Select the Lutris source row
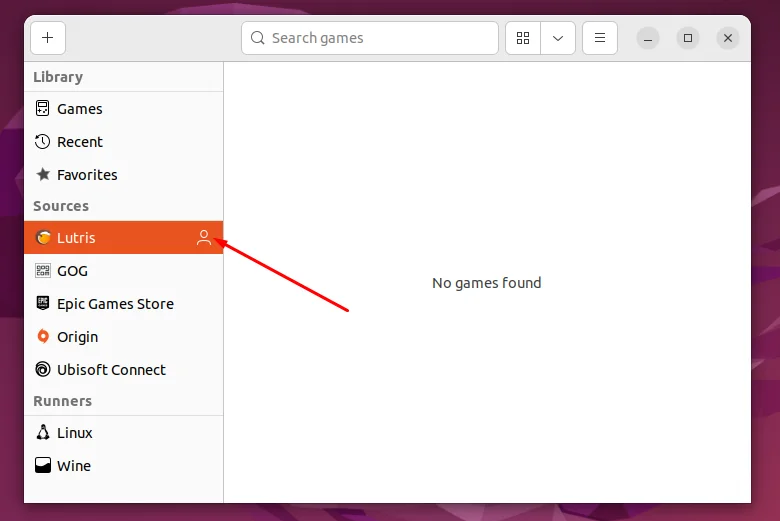The height and width of the screenshot is (521, 780). pyautogui.click(x=124, y=237)
